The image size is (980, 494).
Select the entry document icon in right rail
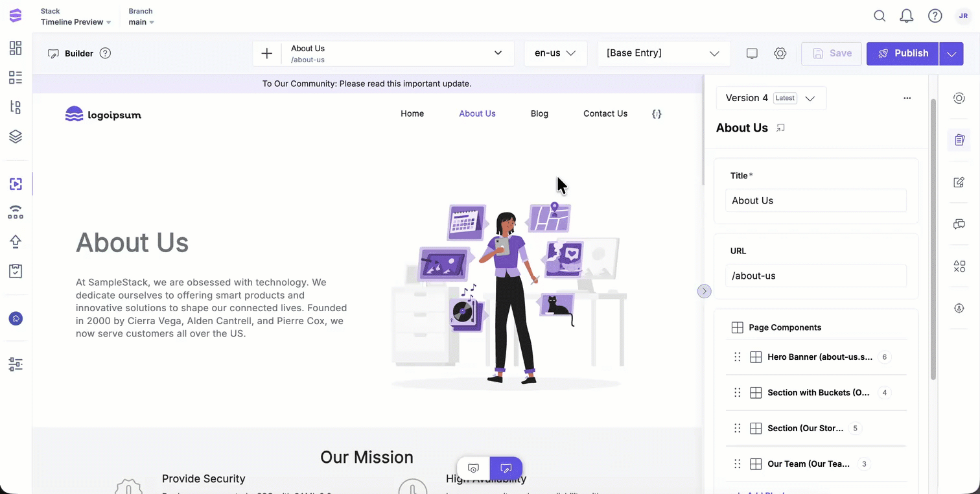coord(959,140)
